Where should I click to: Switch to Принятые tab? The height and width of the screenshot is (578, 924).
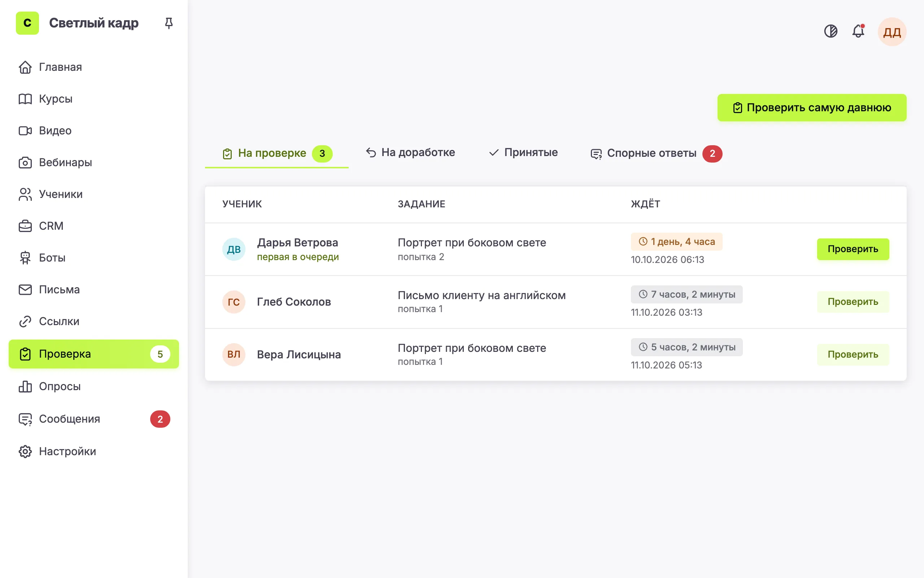(x=523, y=152)
